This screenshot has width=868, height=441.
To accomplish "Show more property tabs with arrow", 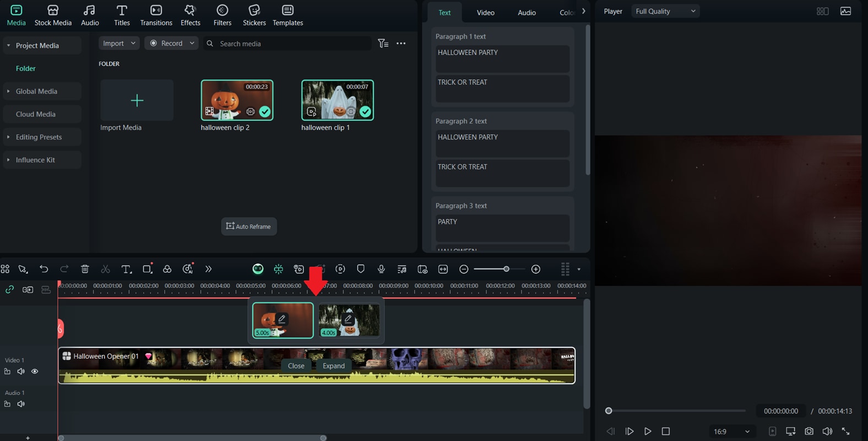I will pos(583,11).
